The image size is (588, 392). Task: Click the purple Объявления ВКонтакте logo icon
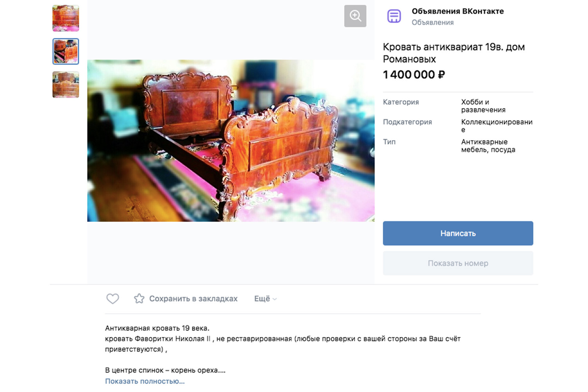pos(394,16)
